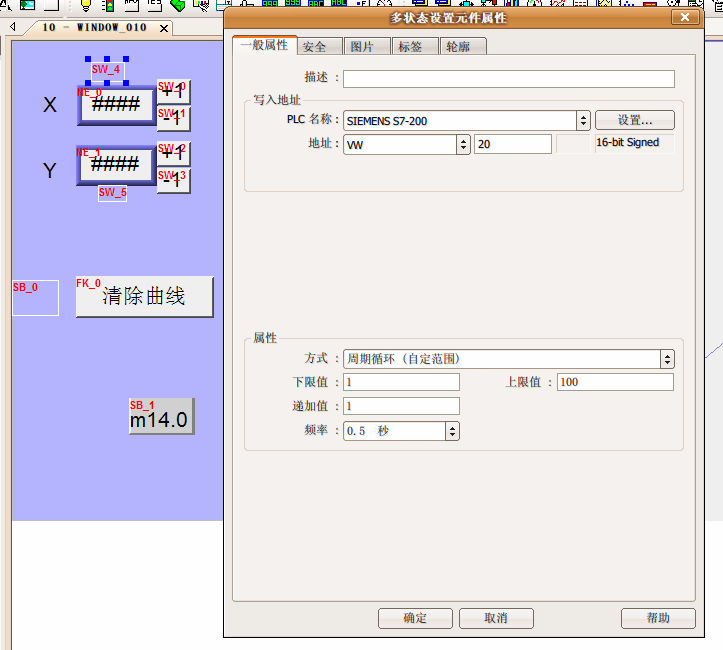The height and width of the screenshot is (650, 723).
Task: Confirm with the 确定 button
Action: point(415,618)
